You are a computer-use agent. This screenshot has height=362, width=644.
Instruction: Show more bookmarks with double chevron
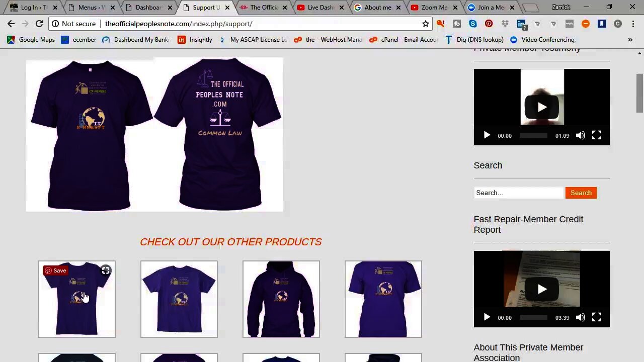[630, 40]
